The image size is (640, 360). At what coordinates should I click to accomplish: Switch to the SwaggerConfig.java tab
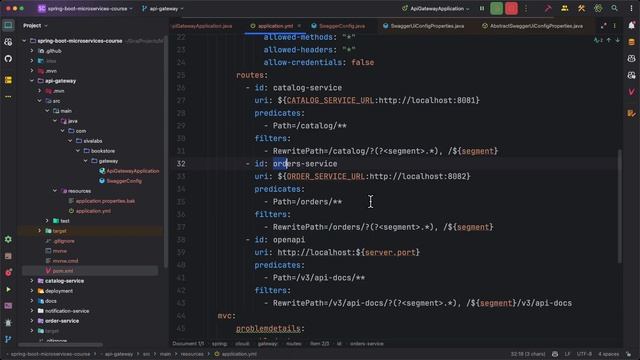point(338,26)
